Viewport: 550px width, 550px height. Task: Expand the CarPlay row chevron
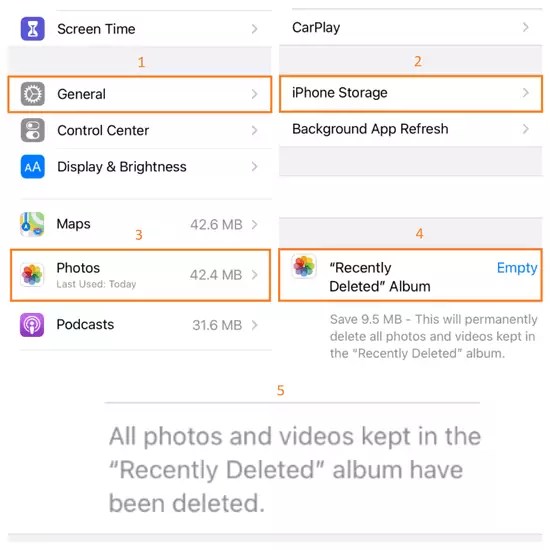coord(525,27)
